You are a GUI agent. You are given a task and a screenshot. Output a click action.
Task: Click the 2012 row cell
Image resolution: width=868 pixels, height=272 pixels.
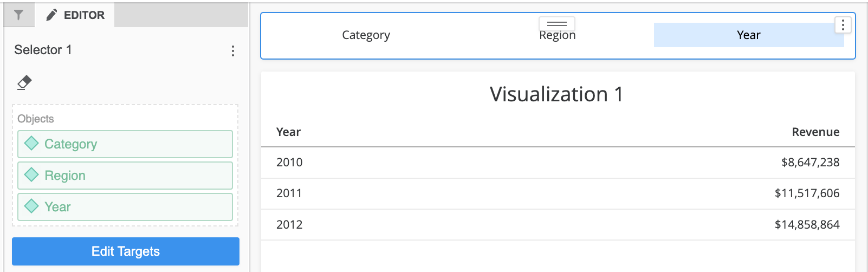tap(289, 225)
